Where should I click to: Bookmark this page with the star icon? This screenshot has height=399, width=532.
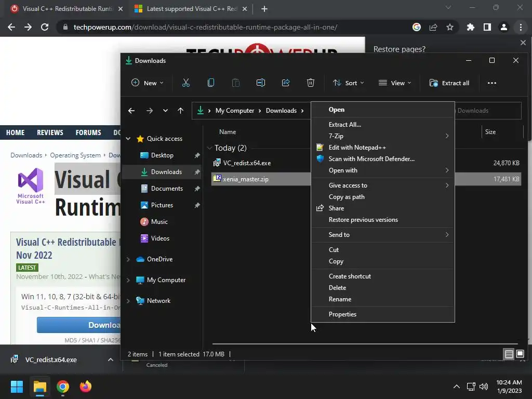pos(450,27)
